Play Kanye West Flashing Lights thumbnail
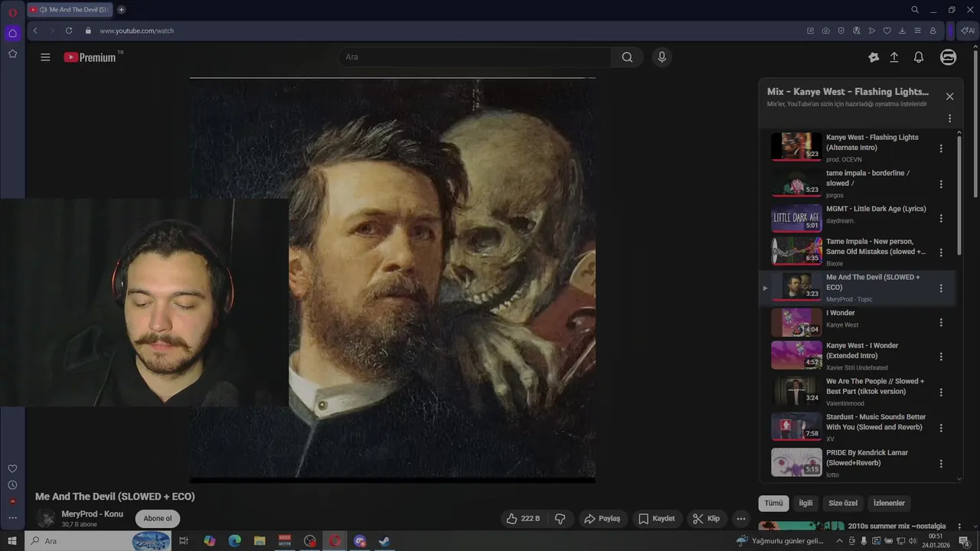Viewport: 980px width, 551px height. pyautogui.click(x=796, y=147)
